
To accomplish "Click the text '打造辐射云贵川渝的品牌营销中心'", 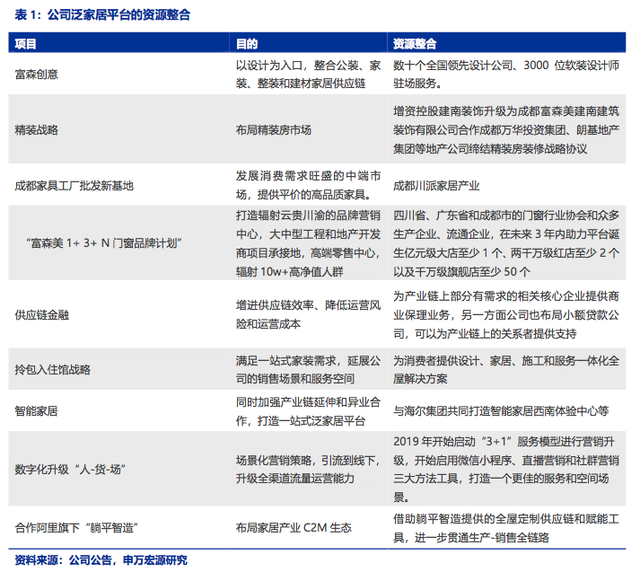I will [308, 225].
